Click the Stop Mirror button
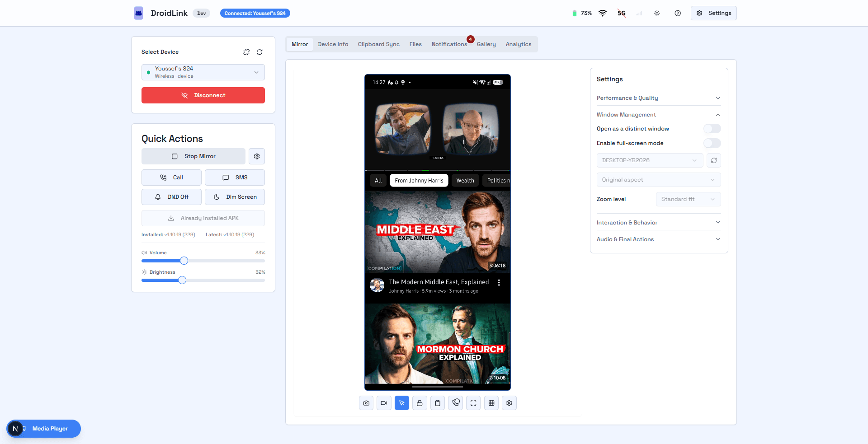This screenshot has width=868, height=444. [x=193, y=156]
